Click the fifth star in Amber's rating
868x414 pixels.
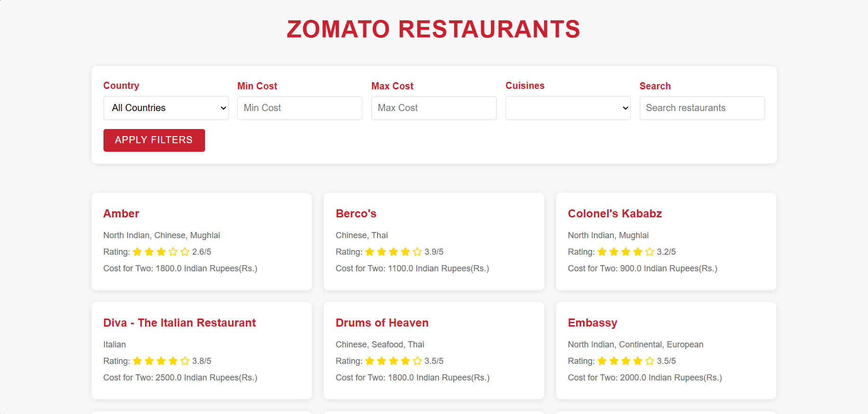[185, 252]
